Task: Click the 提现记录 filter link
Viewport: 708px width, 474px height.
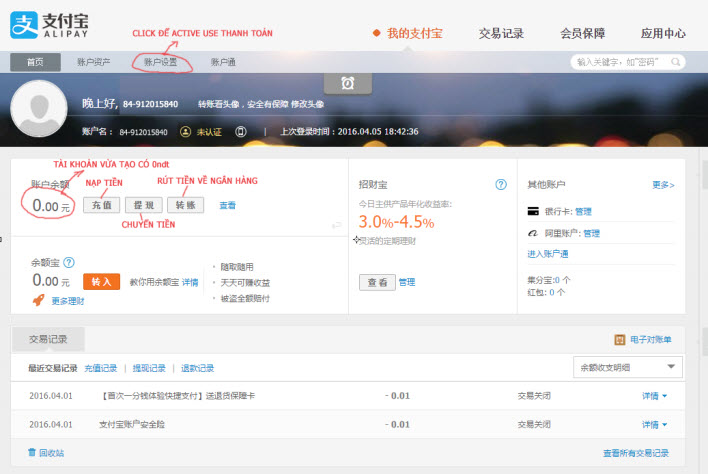Action: pos(149,368)
